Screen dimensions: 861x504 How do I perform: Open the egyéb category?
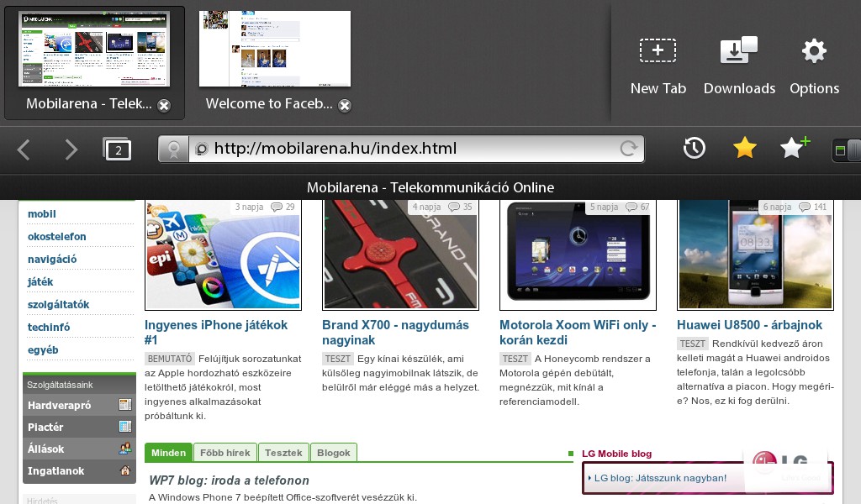point(43,350)
